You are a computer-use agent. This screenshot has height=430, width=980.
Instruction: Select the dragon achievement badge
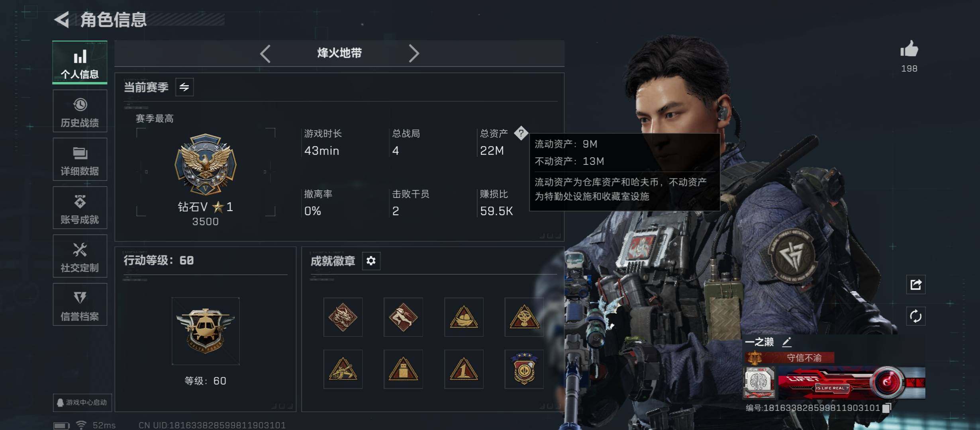pyautogui.click(x=343, y=317)
